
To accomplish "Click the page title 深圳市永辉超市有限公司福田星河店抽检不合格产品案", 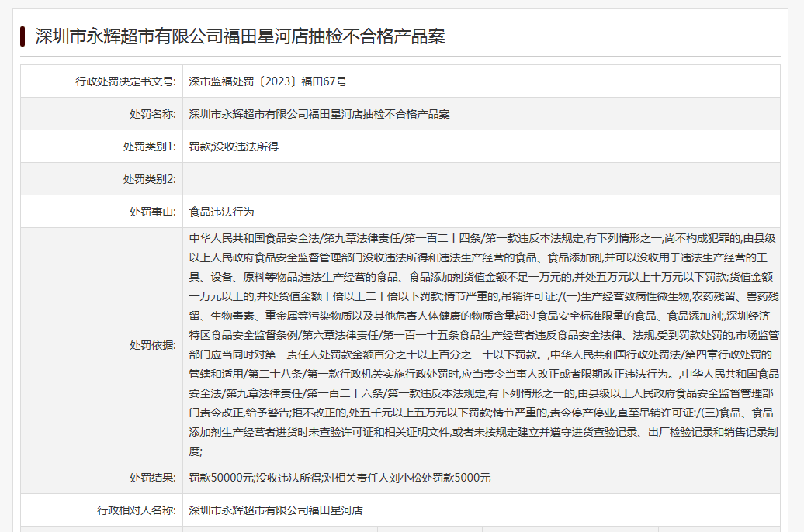I will pos(240,36).
